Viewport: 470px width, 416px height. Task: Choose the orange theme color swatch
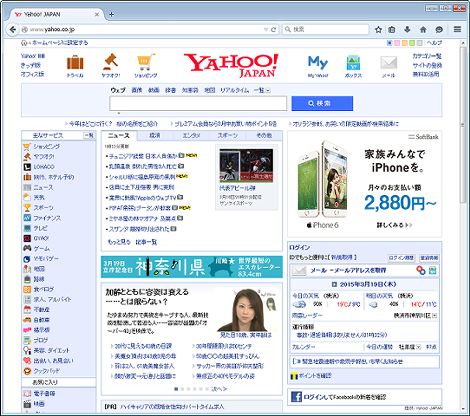point(405,43)
